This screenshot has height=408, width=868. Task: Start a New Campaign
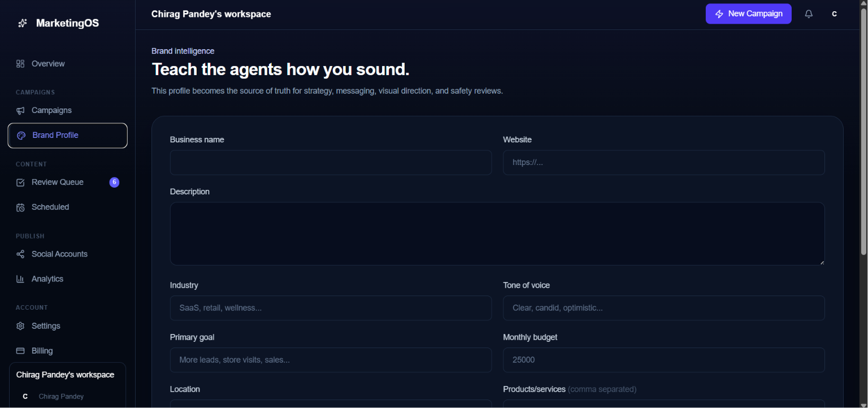[748, 14]
